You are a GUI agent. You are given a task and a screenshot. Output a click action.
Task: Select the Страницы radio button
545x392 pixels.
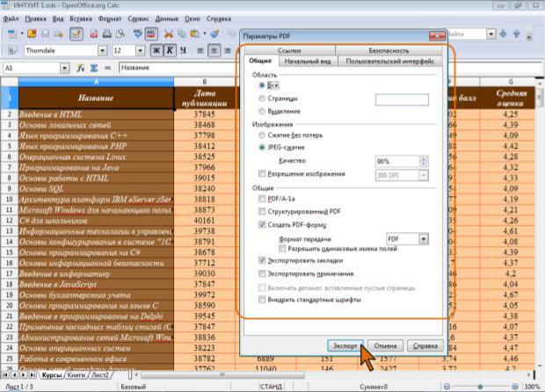pyautogui.click(x=262, y=98)
